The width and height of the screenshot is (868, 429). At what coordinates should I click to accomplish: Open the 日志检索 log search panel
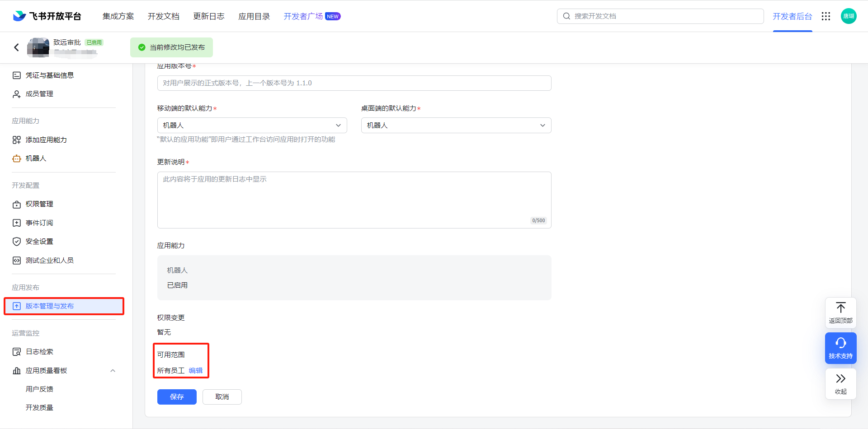pyautogui.click(x=39, y=351)
